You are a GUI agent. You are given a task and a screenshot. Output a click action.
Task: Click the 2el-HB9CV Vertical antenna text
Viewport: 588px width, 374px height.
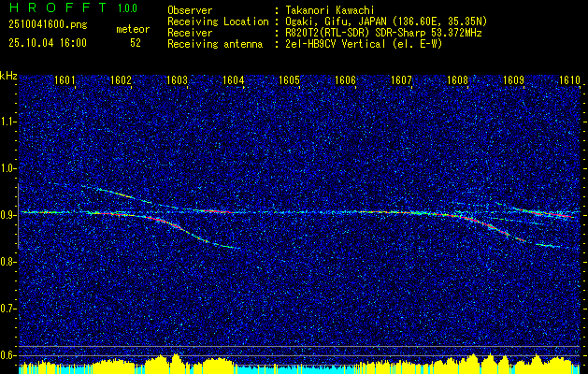pyautogui.click(x=365, y=44)
